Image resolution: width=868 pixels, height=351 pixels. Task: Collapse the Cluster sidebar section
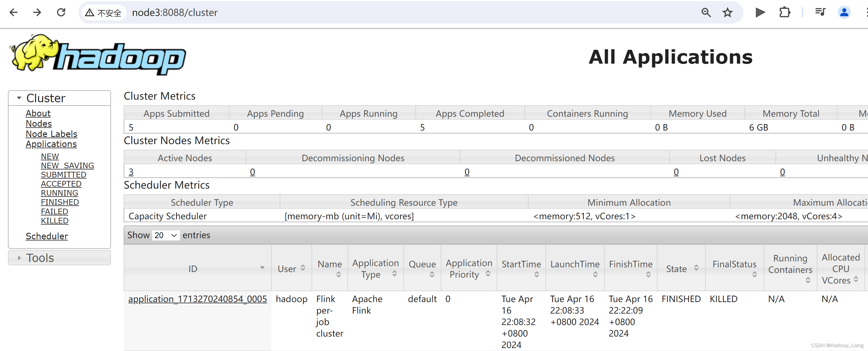tap(46, 98)
